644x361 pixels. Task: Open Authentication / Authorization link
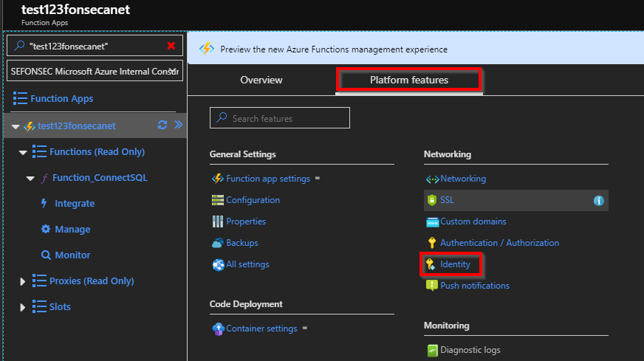tap(499, 243)
